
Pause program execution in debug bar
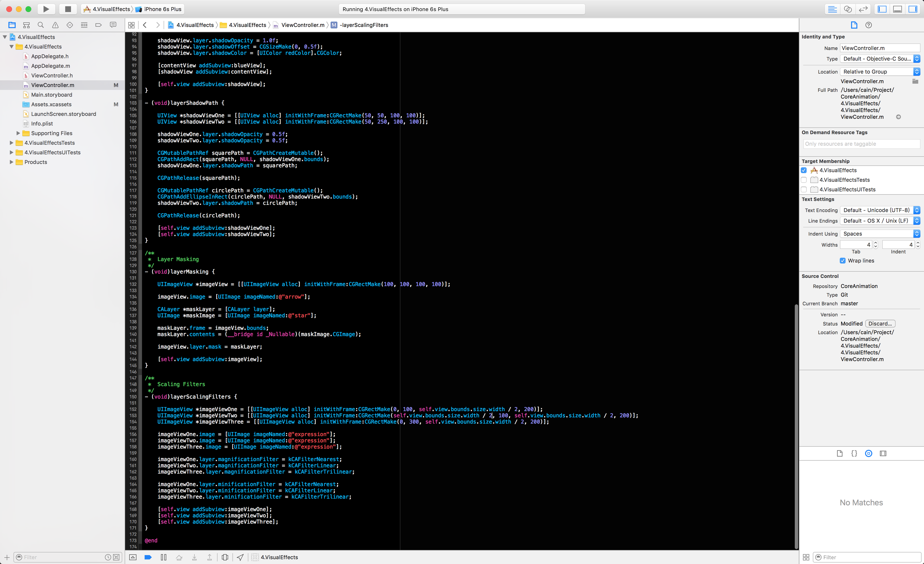pyautogui.click(x=163, y=557)
